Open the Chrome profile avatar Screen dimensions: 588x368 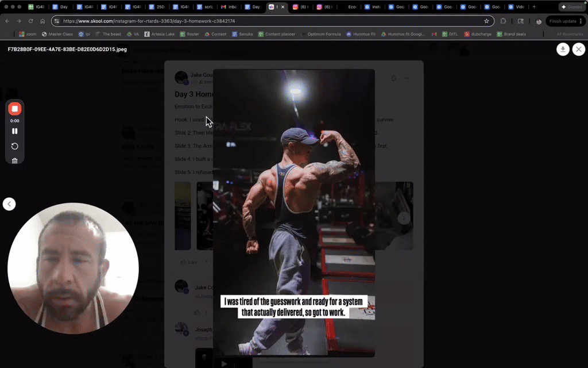(x=539, y=21)
